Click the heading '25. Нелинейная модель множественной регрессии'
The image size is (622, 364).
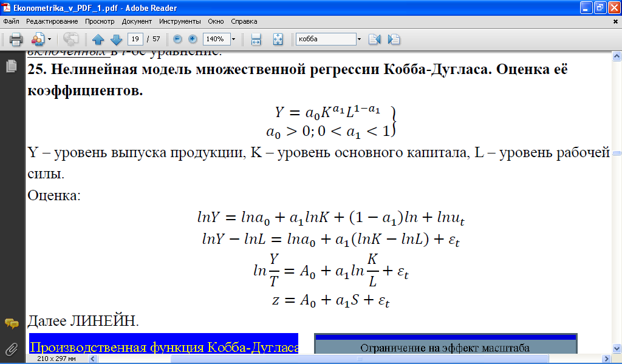[203, 69]
